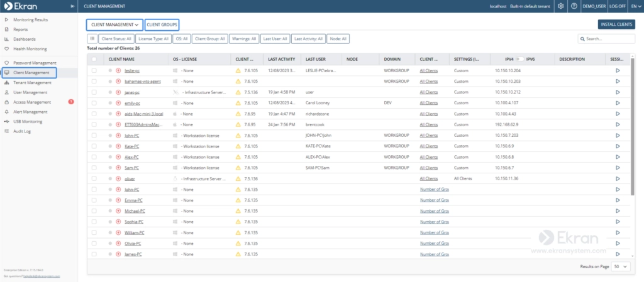Open Password Management in sidebar
Screen dimensions: 644x282
coord(35,63)
